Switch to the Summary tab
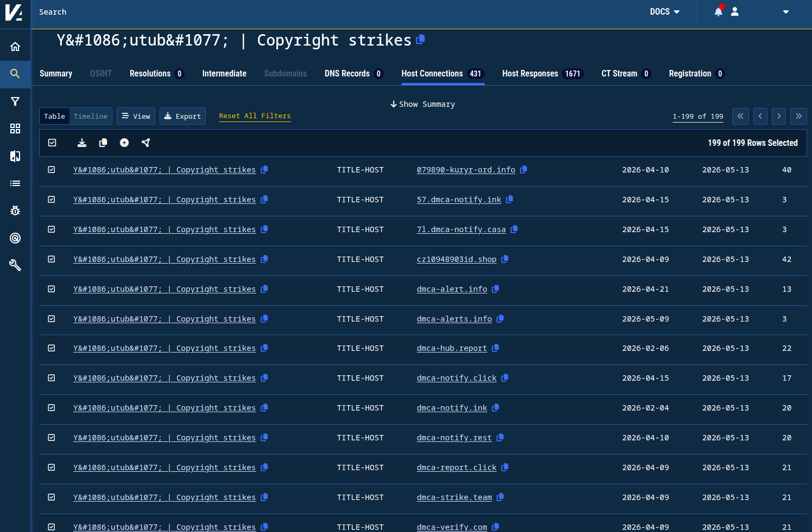812x532 pixels. (x=56, y=73)
